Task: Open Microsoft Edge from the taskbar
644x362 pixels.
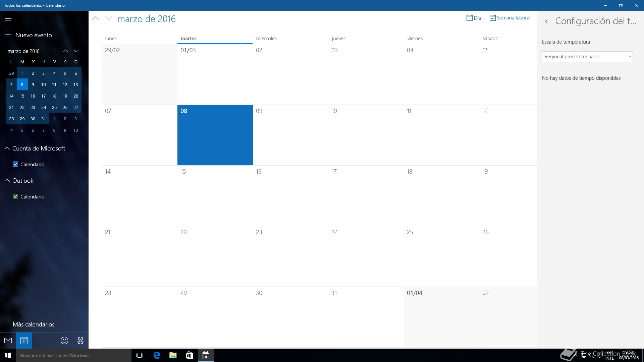Action: pyautogui.click(x=157, y=355)
